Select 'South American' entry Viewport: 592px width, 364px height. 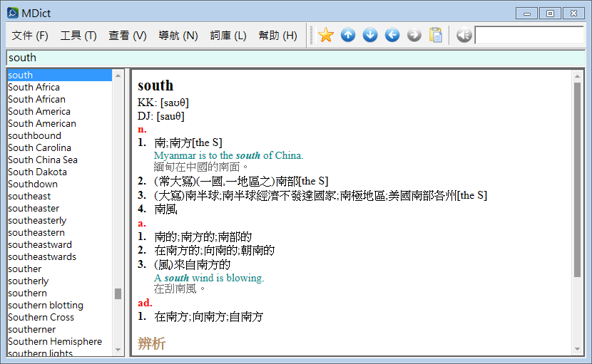(59, 123)
